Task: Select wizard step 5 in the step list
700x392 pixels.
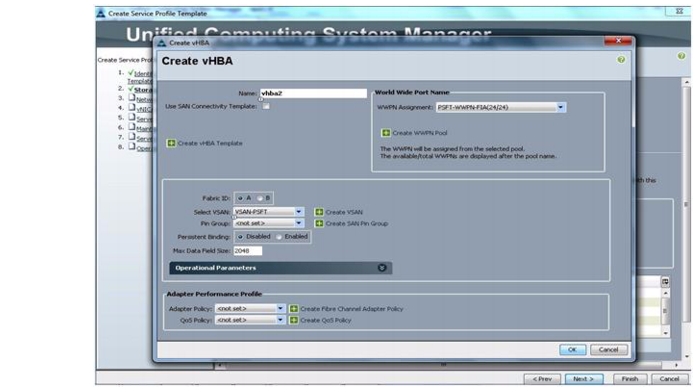Action: [x=144, y=119]
